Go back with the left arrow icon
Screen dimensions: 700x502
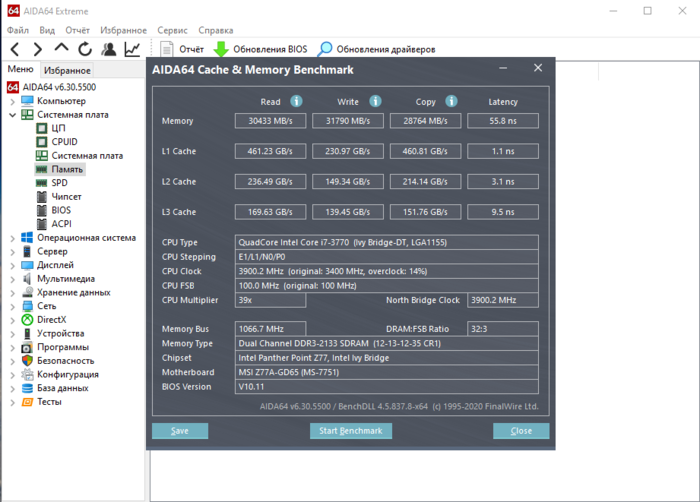pyautogui.click(x=15, y=49)
